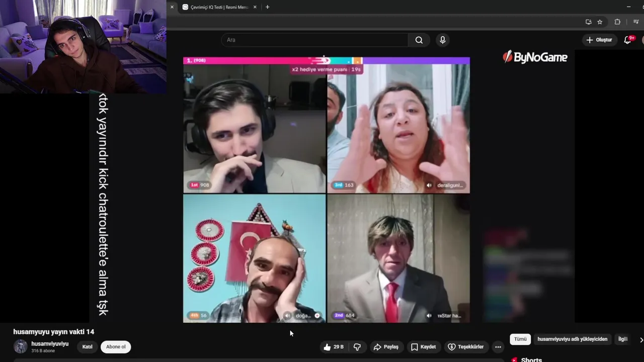Image resolution: width=644 pixels, height=362 pixels.
Task: Focus the Ara search field
Action: tap(315, 40)
